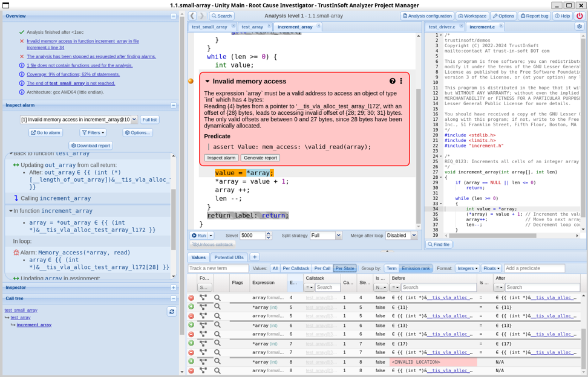
Task: Add a new values tab with plus
Action: (x=255, y=257)
